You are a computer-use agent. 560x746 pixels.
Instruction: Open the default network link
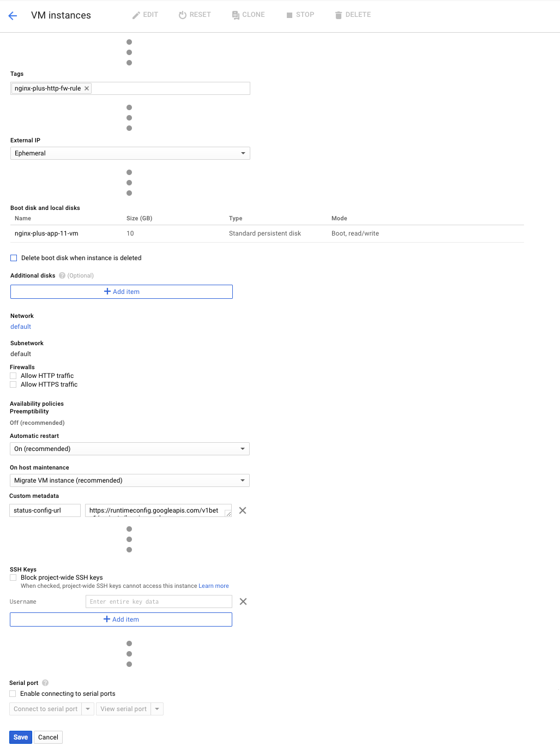(x=21, y=327)
